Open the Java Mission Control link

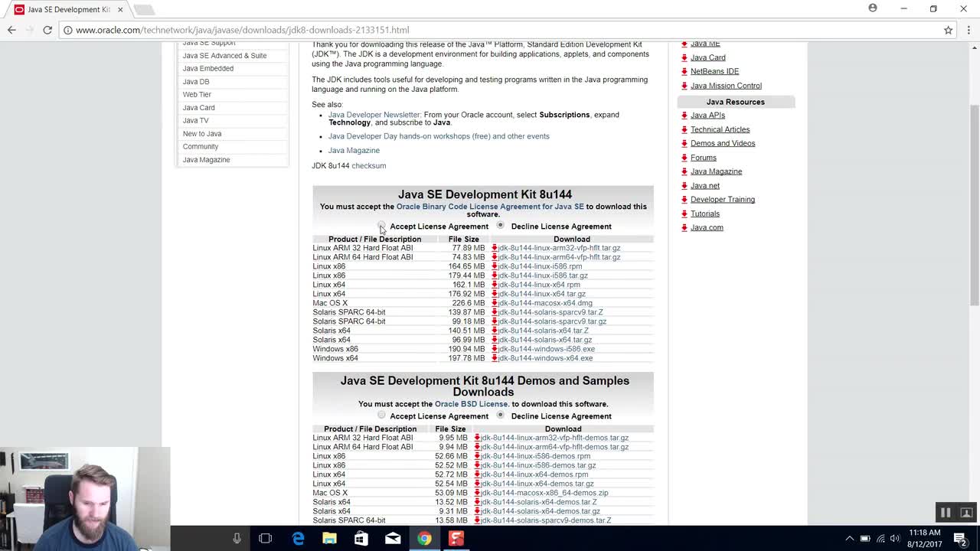pos(726,86)
